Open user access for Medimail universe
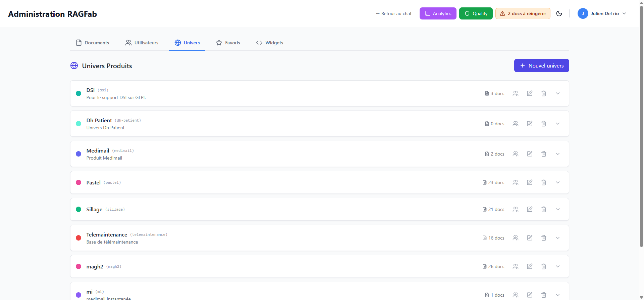 [516, 154]
